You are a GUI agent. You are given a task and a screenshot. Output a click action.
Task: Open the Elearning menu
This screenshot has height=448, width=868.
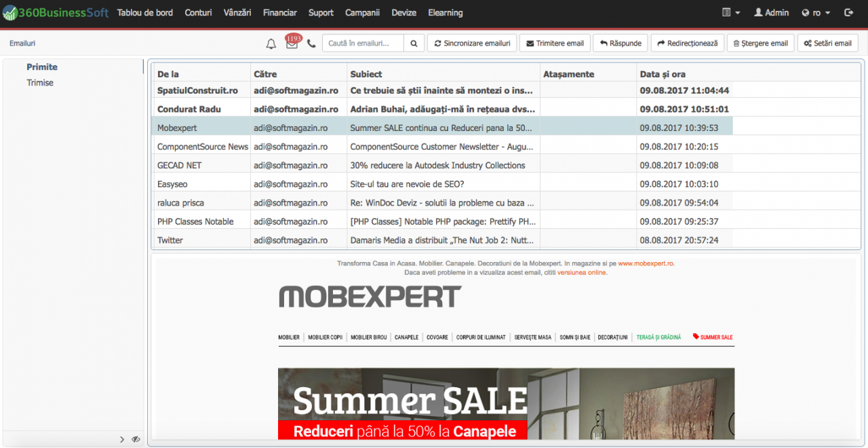(x=446, y=13)
